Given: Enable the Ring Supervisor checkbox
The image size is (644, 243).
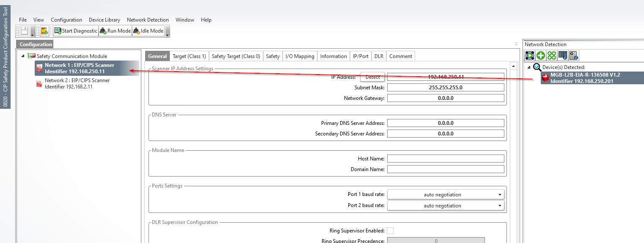Looking at the screenshot, I should (x=390, y=231).
